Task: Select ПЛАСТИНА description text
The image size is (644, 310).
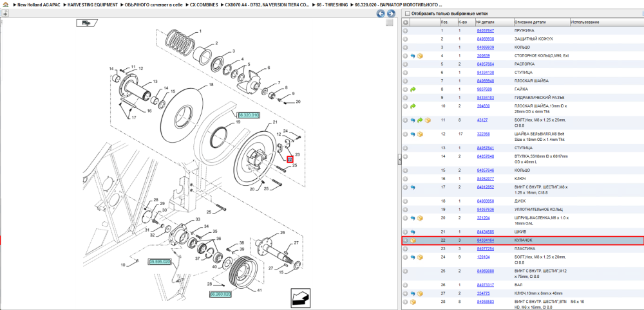Action: click(525, 249)
